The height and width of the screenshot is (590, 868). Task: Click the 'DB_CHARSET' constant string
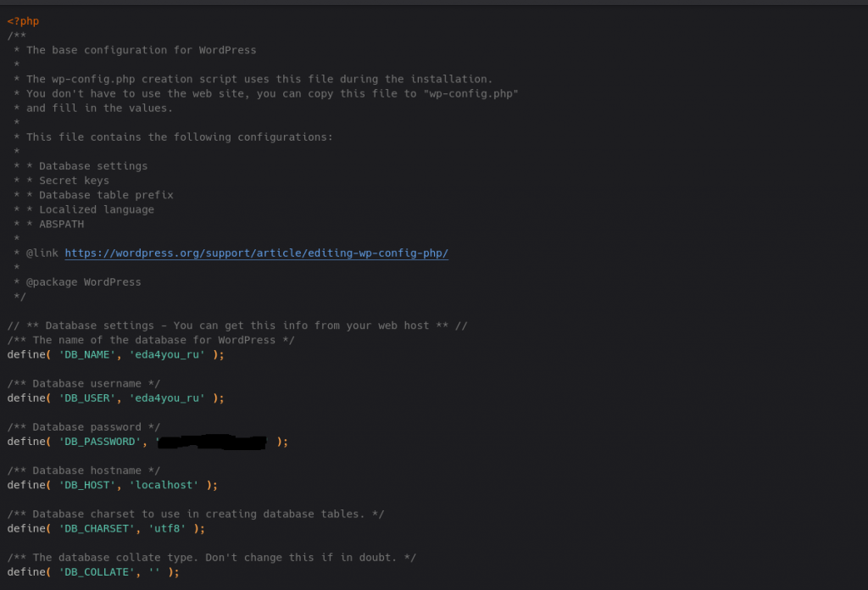[97, 529]
